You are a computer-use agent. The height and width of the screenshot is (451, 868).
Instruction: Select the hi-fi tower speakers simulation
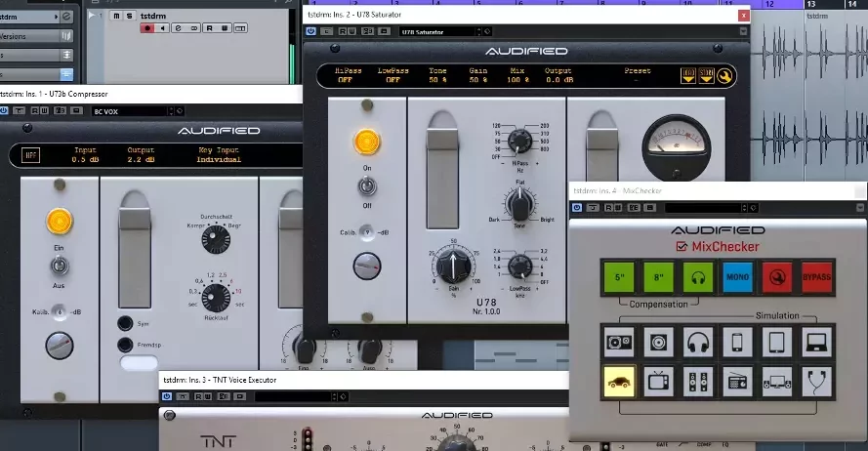(697, 382)
